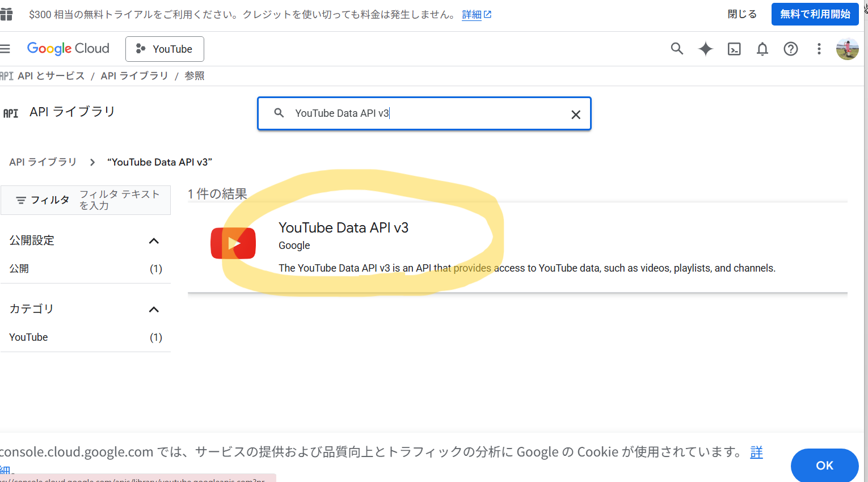Open the YouTube project selector
Viewport: 868px width, 482px height.
tap(165, 49)
